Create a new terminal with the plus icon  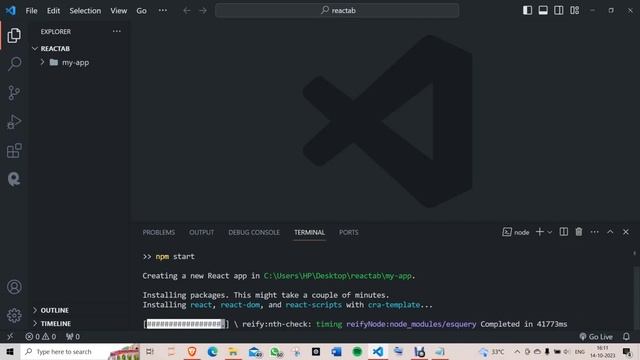click(x=540, y=232)
